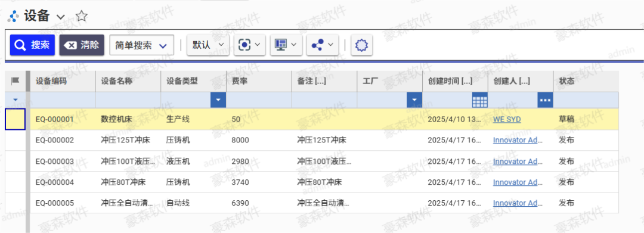Click the 50 rate cell

click(x=259, y=119)
